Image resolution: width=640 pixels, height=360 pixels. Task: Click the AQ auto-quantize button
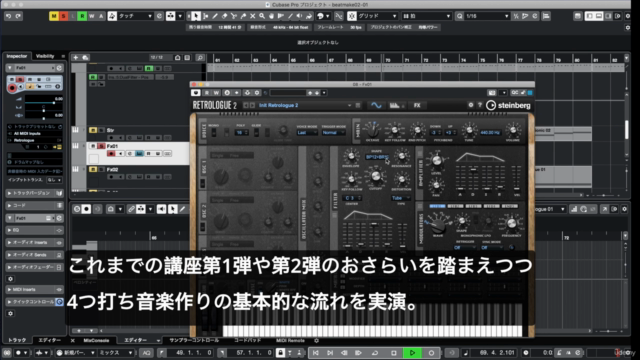147,353
